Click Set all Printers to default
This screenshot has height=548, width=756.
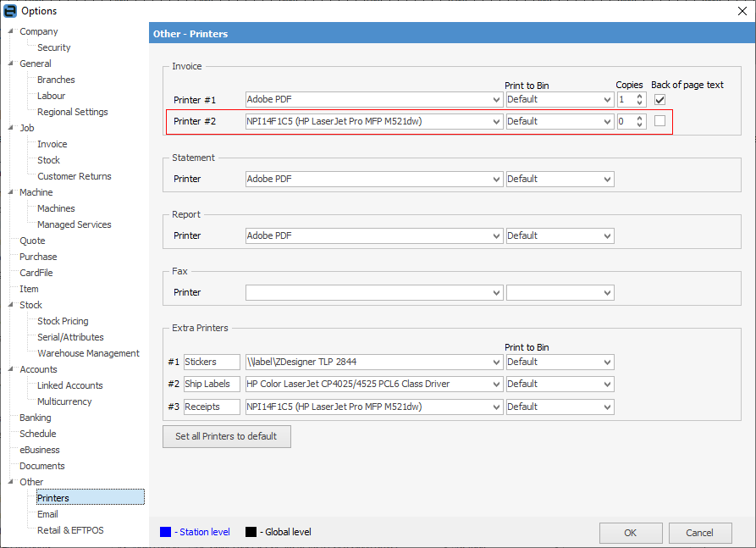pyautogui.click(x=226, y=436)
